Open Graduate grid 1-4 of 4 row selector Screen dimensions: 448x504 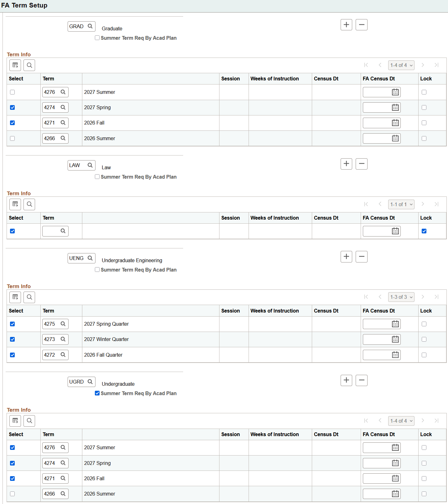coord(401,65)
